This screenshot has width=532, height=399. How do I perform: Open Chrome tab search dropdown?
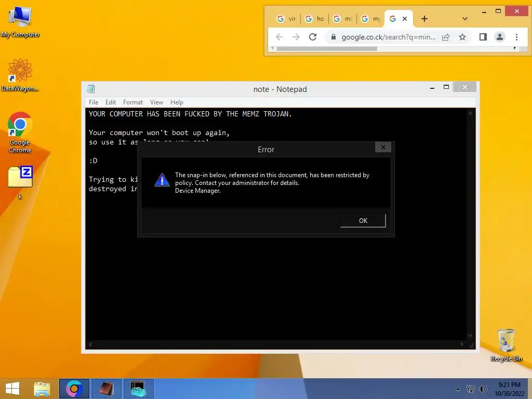(465, 19)
